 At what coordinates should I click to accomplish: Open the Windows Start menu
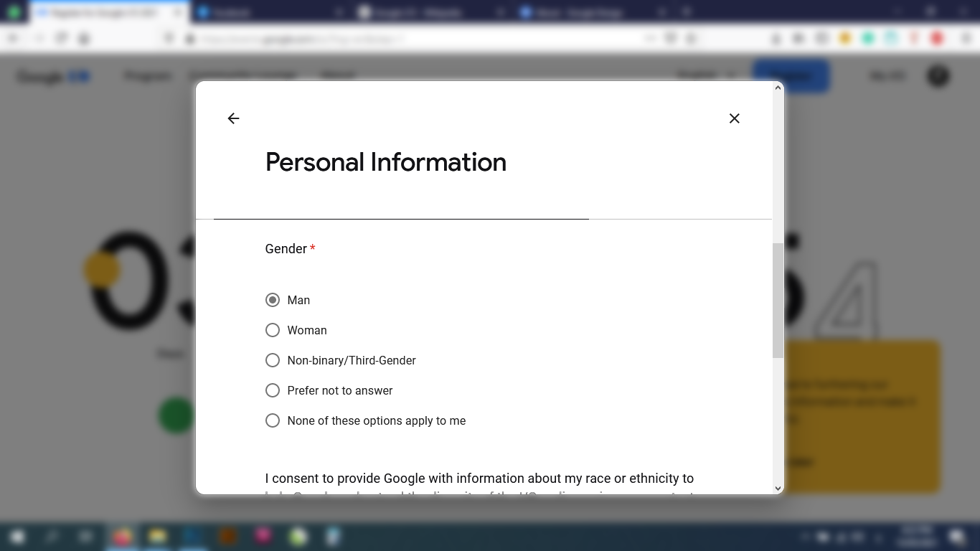pos(17,537)
